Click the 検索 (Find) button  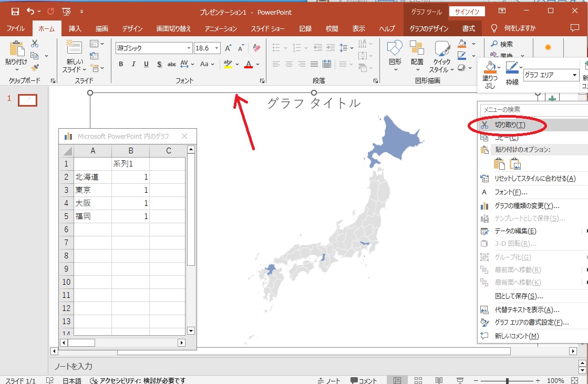(502, 44)
